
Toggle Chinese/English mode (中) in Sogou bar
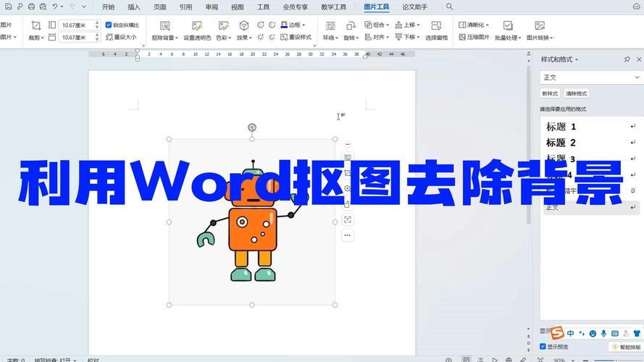pos(571,334)
